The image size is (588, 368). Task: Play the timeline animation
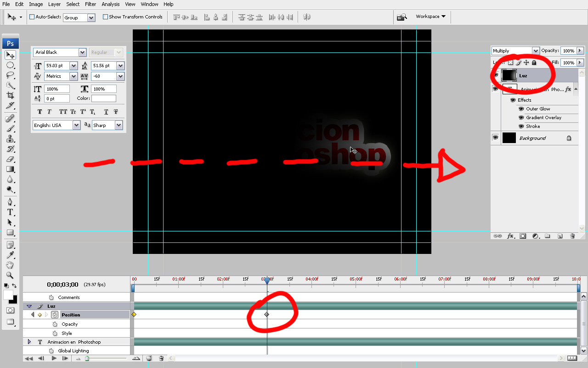(x=54, y=358)
